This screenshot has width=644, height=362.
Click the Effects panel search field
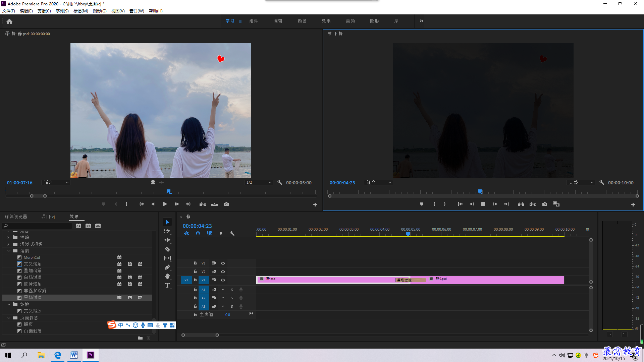[37, 226]
